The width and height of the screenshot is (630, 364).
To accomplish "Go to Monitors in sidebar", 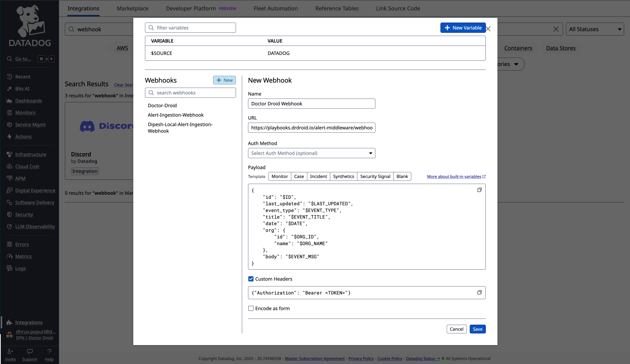I will [x=25, y=113].
